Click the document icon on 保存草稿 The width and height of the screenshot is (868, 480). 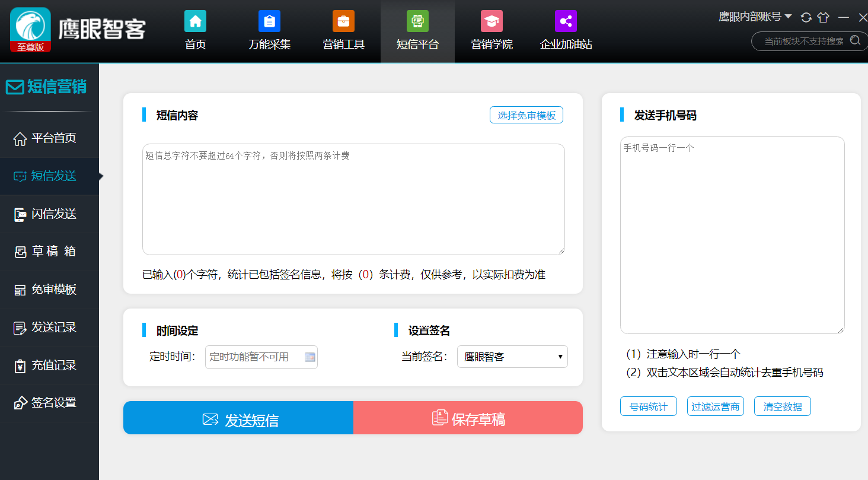(x=439, y=418)
